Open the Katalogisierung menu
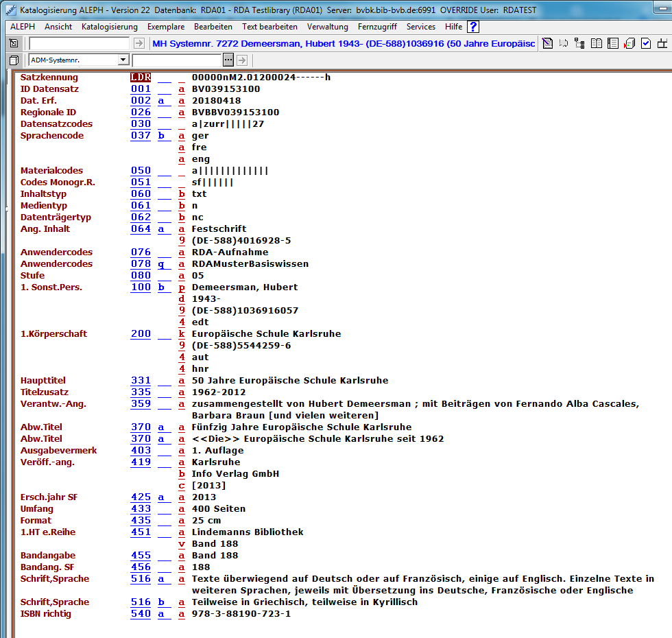The image size is (672, 638). click(109, 27)
